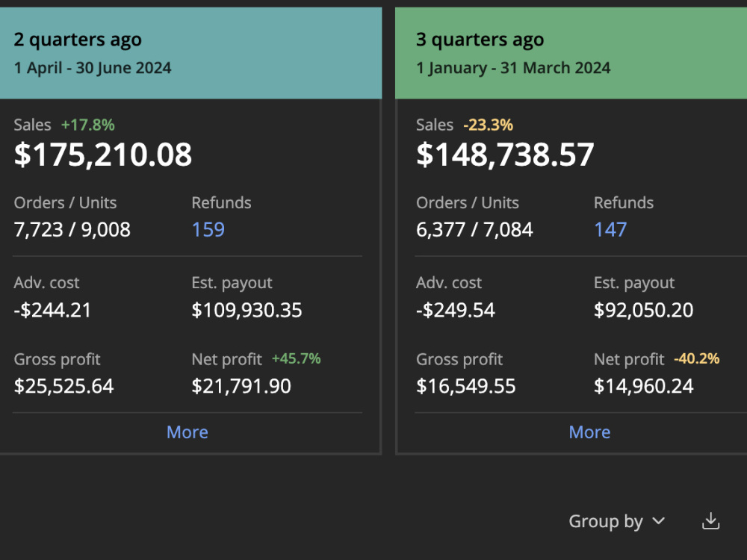Viewport: 747px width, 560px height.
Task: Click the $175,210.08 sales amount
Action: point(103,155)
